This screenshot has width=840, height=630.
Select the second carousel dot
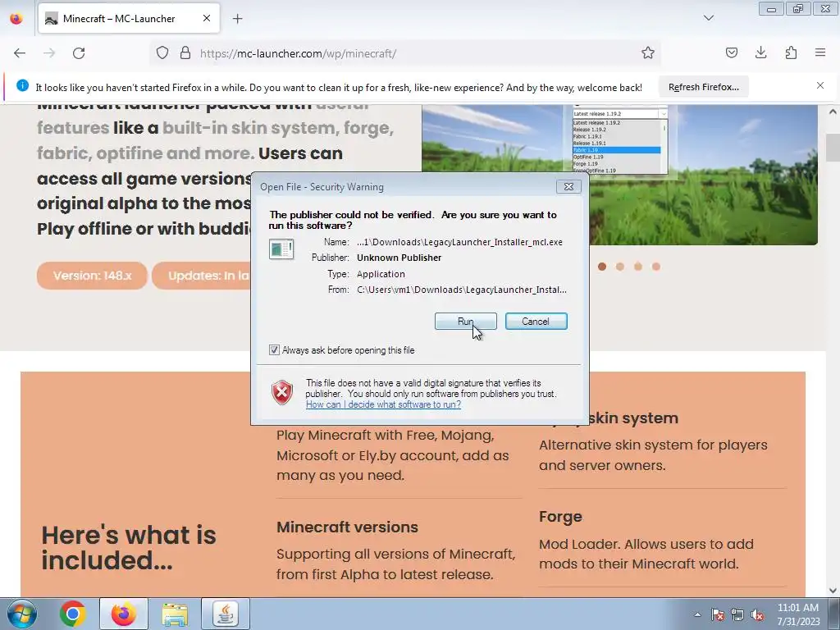tap(620, 267)
